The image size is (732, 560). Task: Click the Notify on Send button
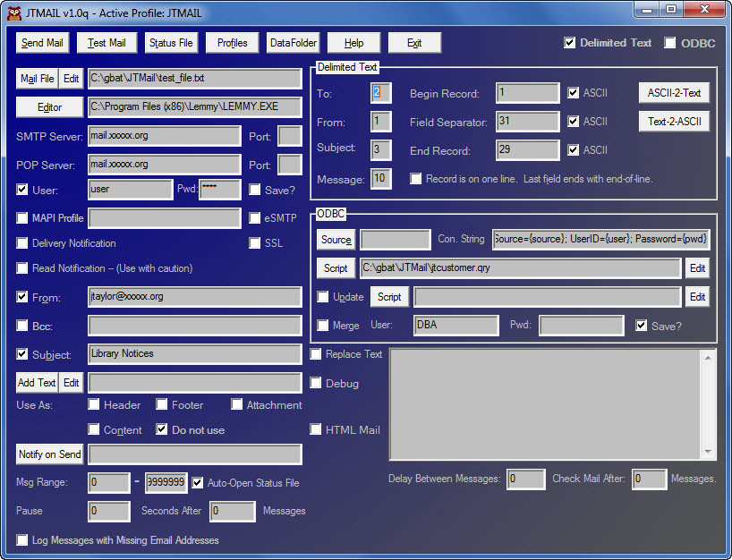click(x=49, y=454)
